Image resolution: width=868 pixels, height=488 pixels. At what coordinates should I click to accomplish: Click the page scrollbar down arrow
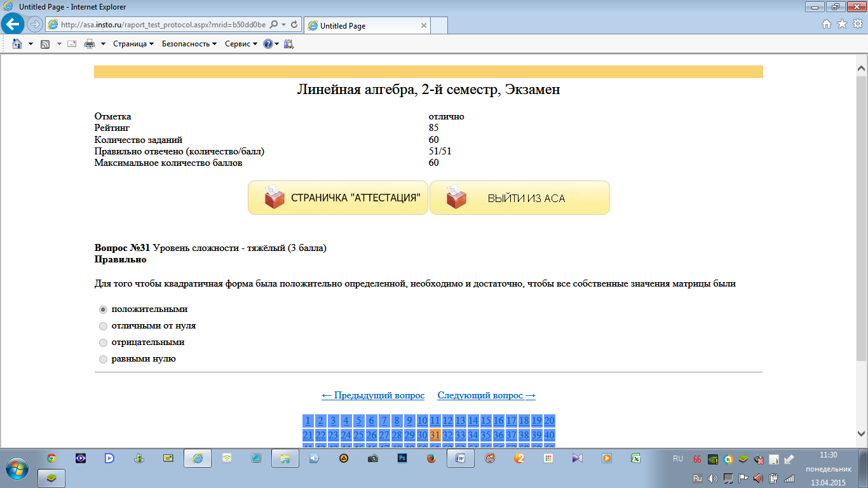click(x=862, y=433)
